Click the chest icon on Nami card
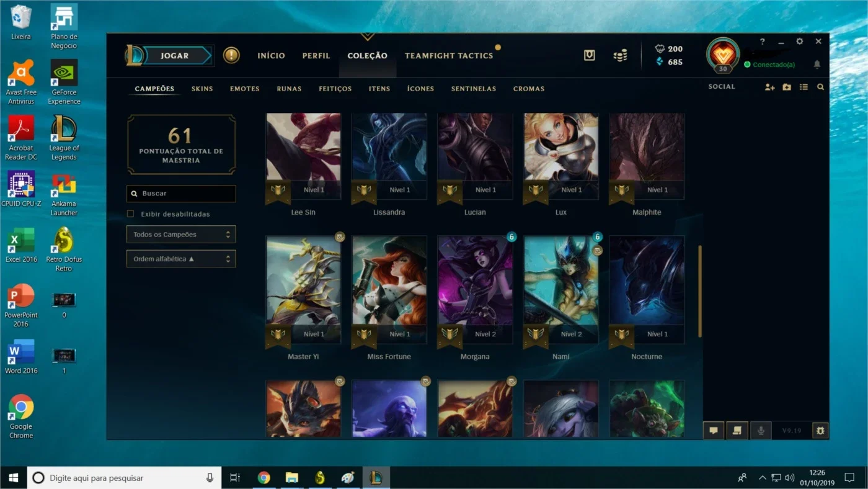This screenshot has height=489, width=868. (x=597, y=251)
